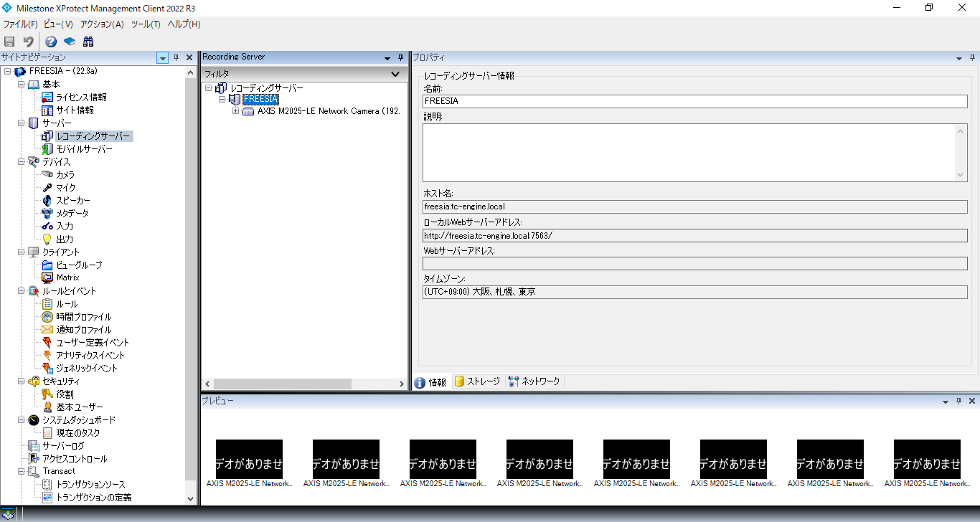Select the スピーカー device icon
Screen dimensions: 980x522
point(47,201)
